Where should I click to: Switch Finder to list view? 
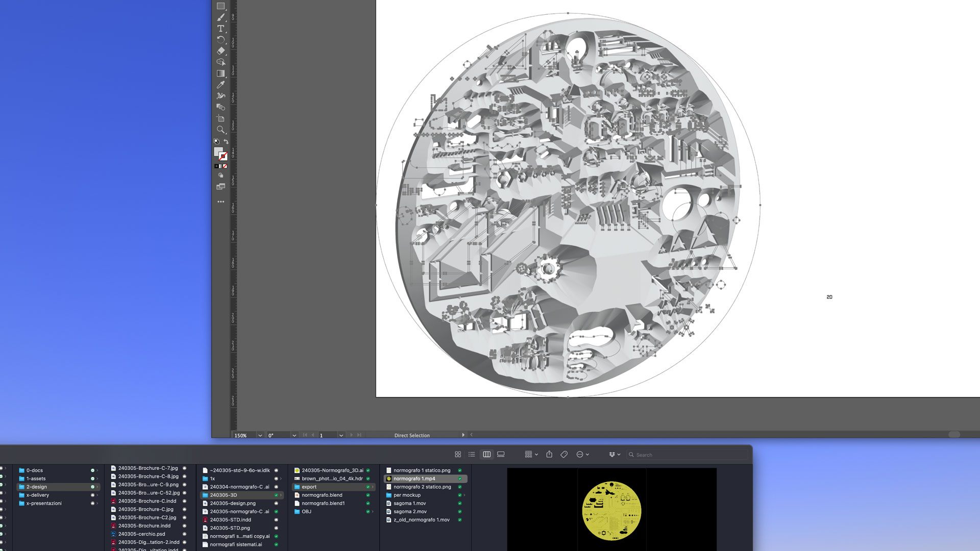(472, 455)
